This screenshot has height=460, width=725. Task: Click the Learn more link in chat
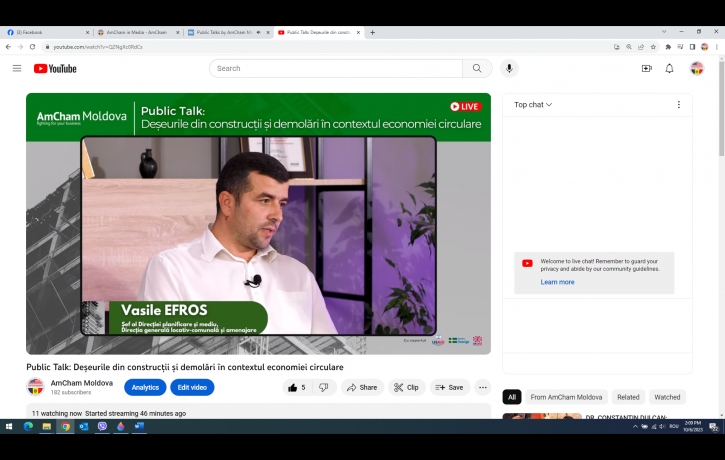(557, 282)
